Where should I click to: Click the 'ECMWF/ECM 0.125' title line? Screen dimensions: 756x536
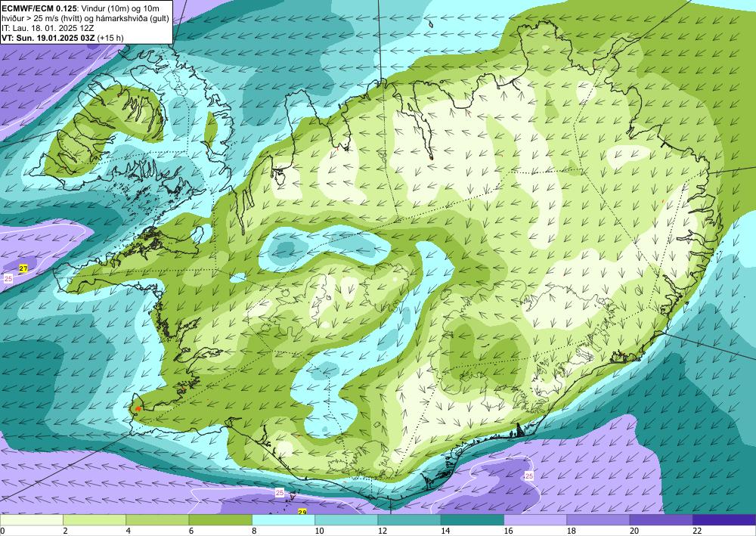(81, 8)
